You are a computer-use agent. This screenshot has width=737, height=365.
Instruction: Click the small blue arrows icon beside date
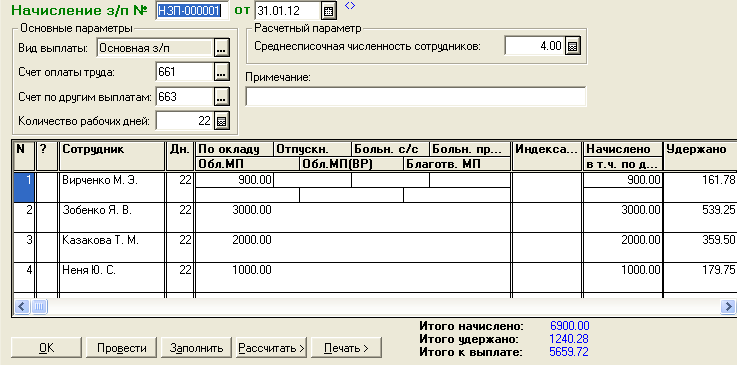pos(350,5)
